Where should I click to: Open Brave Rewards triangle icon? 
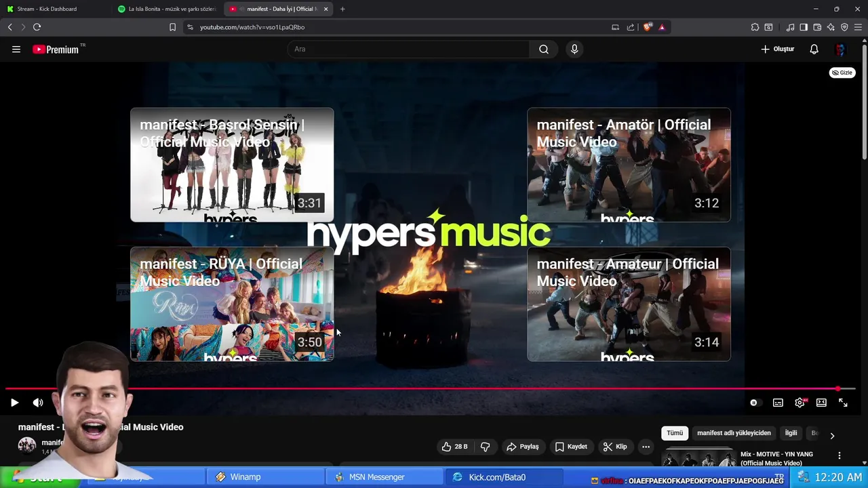[x=662, y=27]
